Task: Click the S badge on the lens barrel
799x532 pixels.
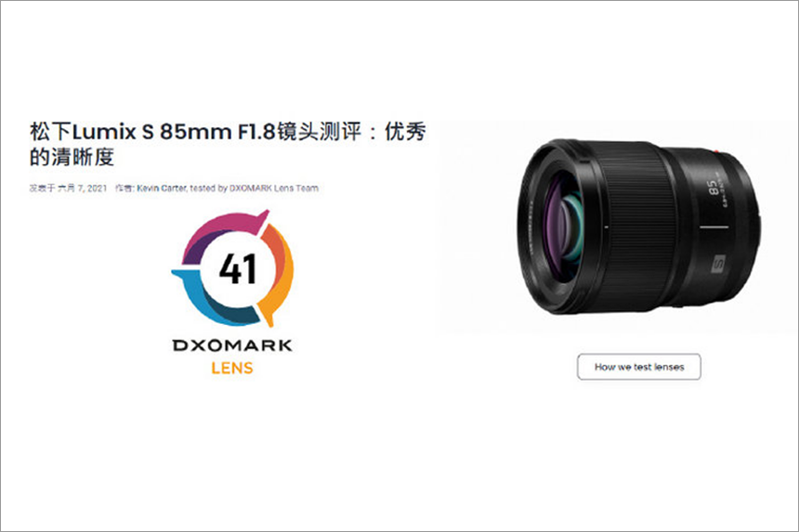Action: click(718, 265)
